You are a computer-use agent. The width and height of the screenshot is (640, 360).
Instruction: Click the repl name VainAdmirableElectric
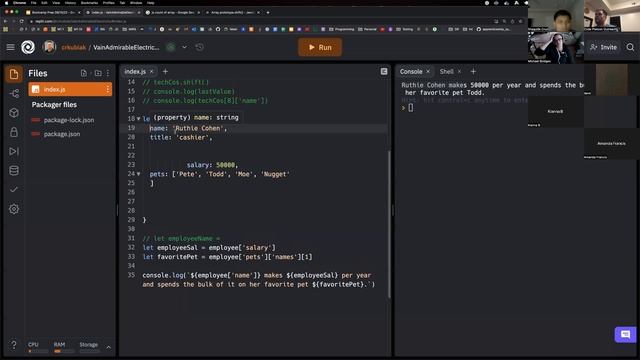pos(126,47)
